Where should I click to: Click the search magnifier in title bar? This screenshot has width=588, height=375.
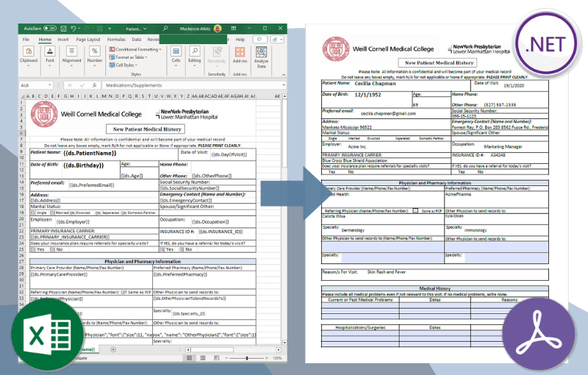tap(166, 28)
